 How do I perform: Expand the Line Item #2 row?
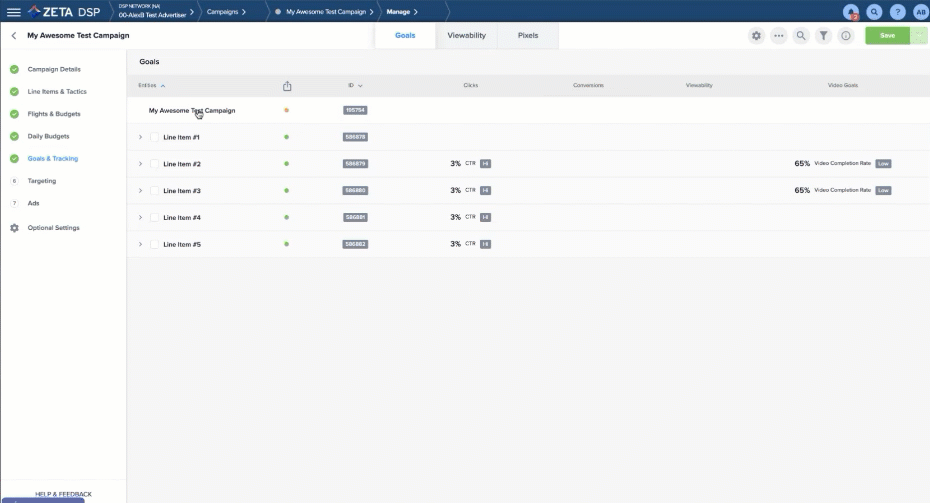(x=140, y=164)
